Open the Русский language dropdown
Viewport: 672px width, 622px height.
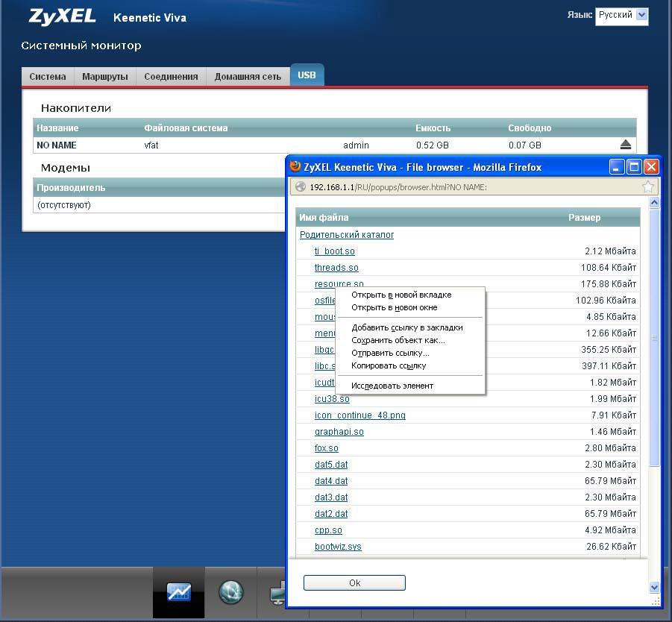621,16
